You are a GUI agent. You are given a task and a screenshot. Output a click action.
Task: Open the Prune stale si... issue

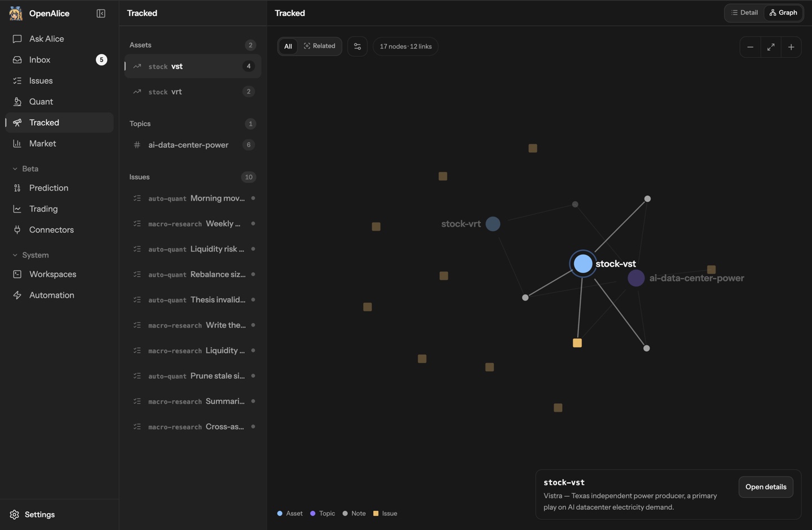[x=193, y=376]
